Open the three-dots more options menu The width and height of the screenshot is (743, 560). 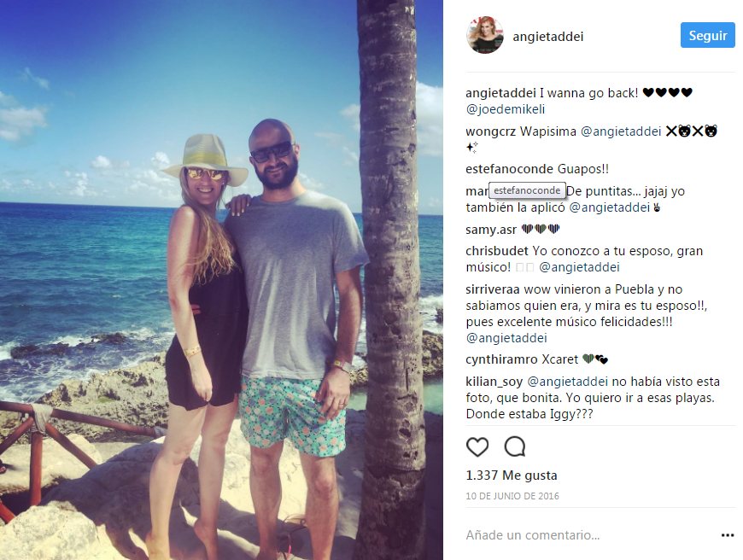(x=728, y=535)
